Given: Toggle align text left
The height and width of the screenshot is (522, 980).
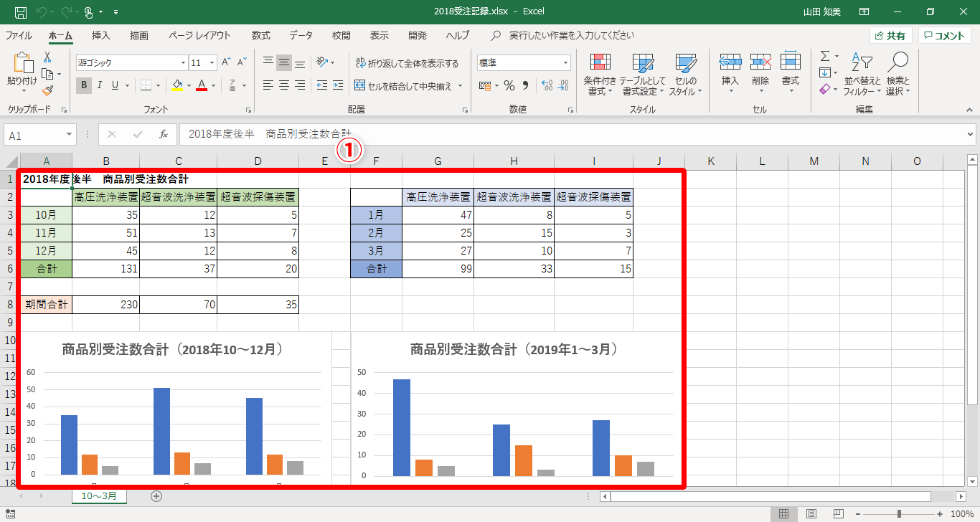Looking at the screenshot, I should 268,86.
